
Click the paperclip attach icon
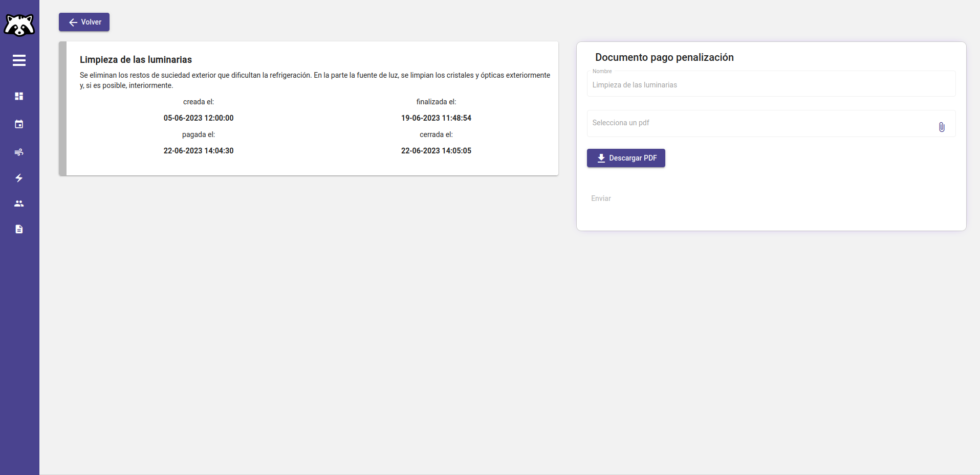pyautogui.click(x=942, y=127)
